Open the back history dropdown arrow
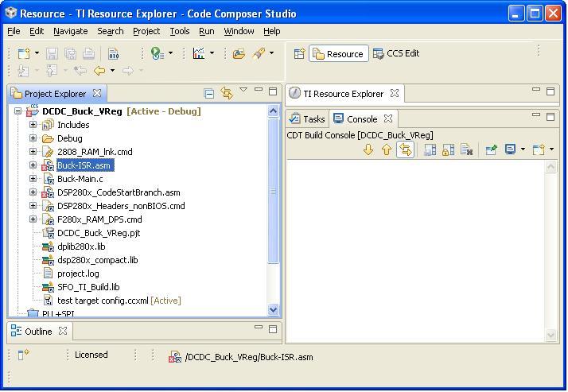 coord(113,70)
